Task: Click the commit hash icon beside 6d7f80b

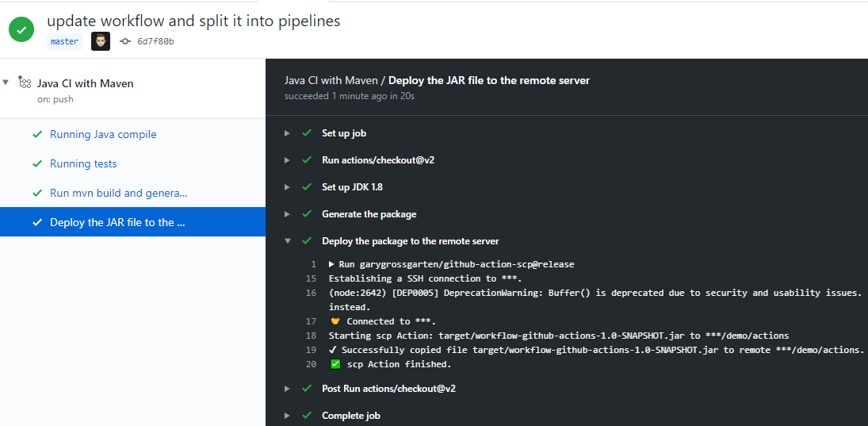Action: 124,41
